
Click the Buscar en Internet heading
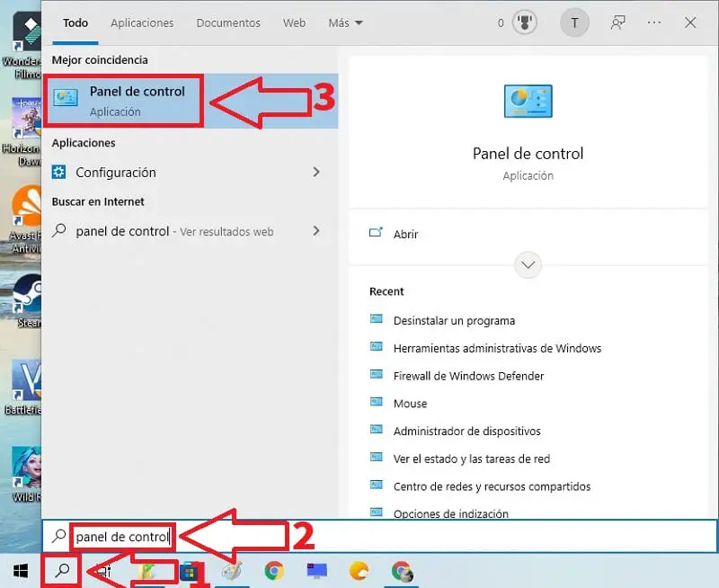point(98,201)
